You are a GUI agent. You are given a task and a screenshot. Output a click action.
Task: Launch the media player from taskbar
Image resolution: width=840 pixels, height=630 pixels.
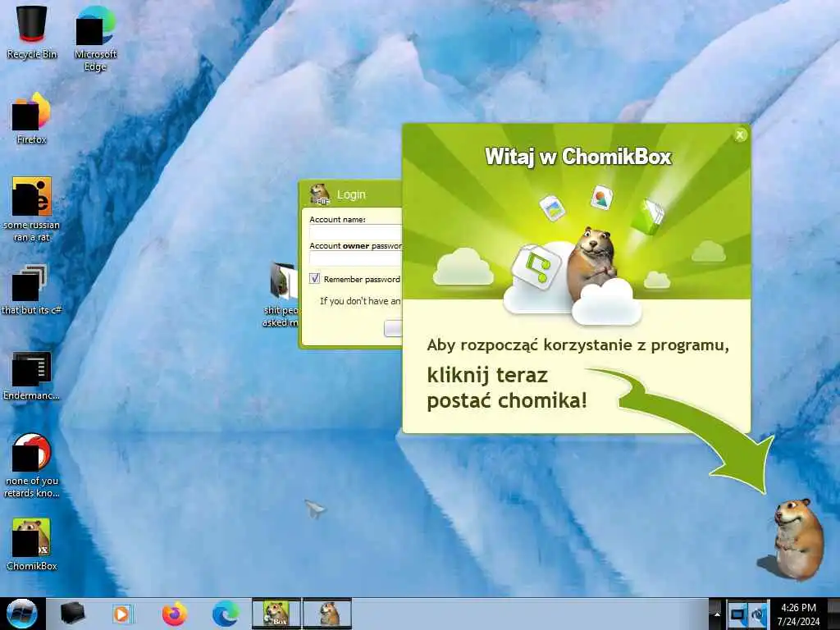click(122, 614)
